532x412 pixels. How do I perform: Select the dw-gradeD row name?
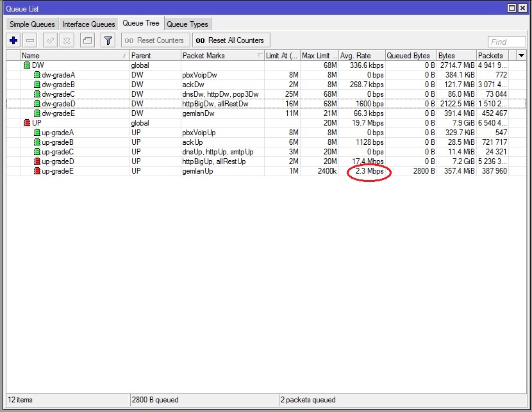pyautogui.click(x=58, y=103)
